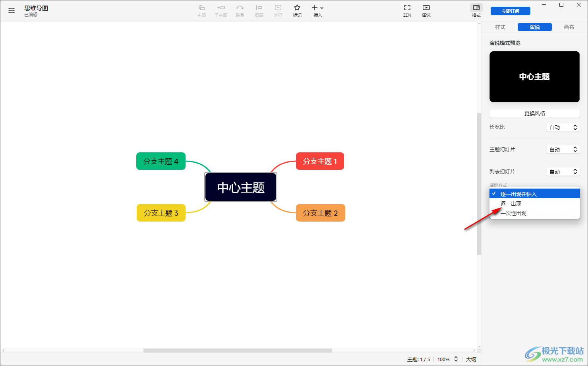588x366 pixels.
Task: Select 一次性出现 option
Action: click(535, 213)
